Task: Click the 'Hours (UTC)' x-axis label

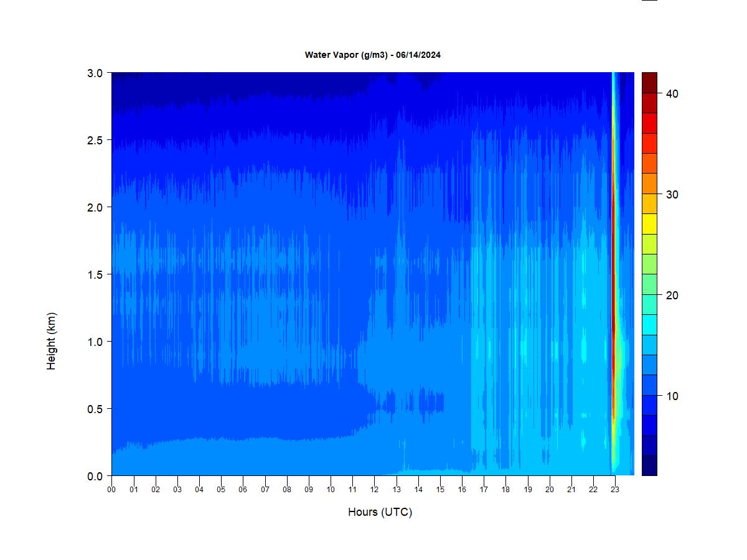Action: [x=380, y=512]
